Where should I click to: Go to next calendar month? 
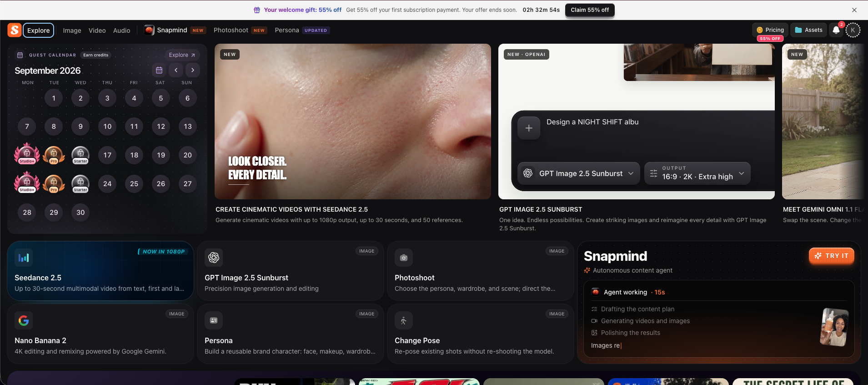(193, 70)
